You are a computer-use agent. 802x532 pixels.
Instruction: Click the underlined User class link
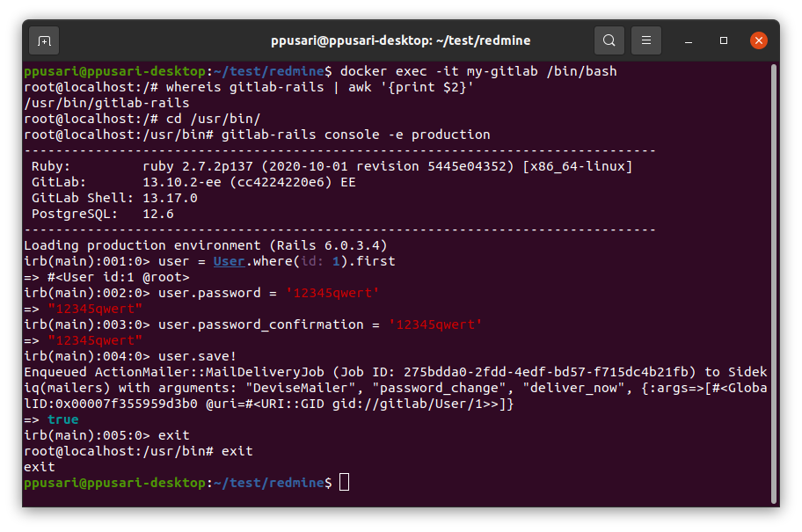click(x=230, y=261)
